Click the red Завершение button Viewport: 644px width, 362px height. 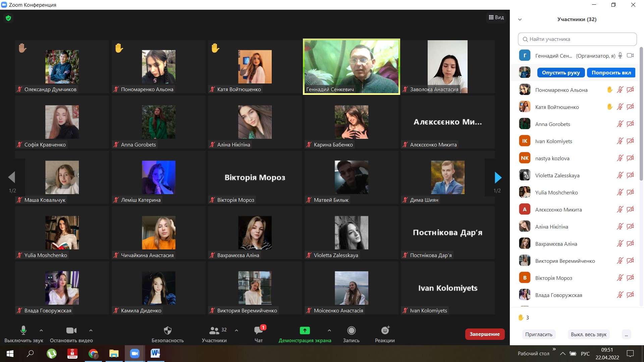click(485, 334)
